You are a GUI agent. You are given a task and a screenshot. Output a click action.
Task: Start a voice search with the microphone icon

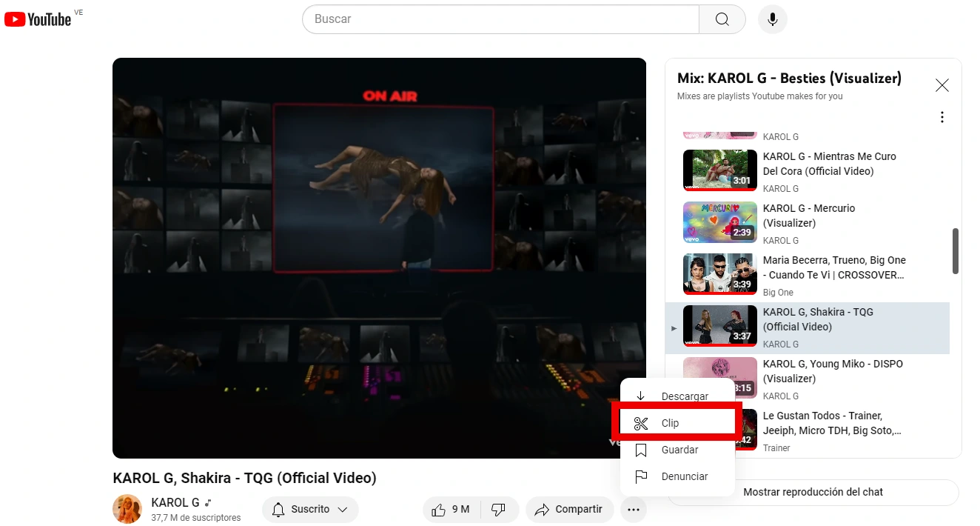(772, 19)
